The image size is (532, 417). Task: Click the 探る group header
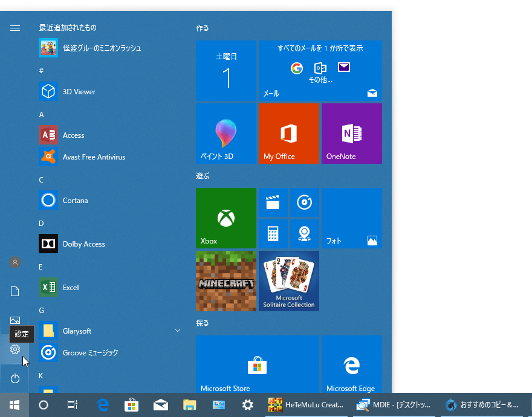tap(202, 323)
